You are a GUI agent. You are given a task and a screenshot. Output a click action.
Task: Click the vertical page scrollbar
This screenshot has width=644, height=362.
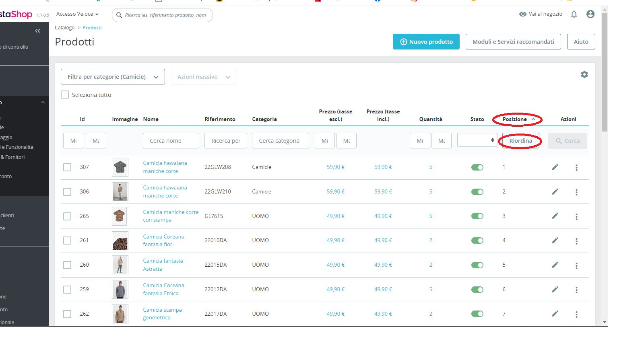pyautogui.click(x=605, y=72)
